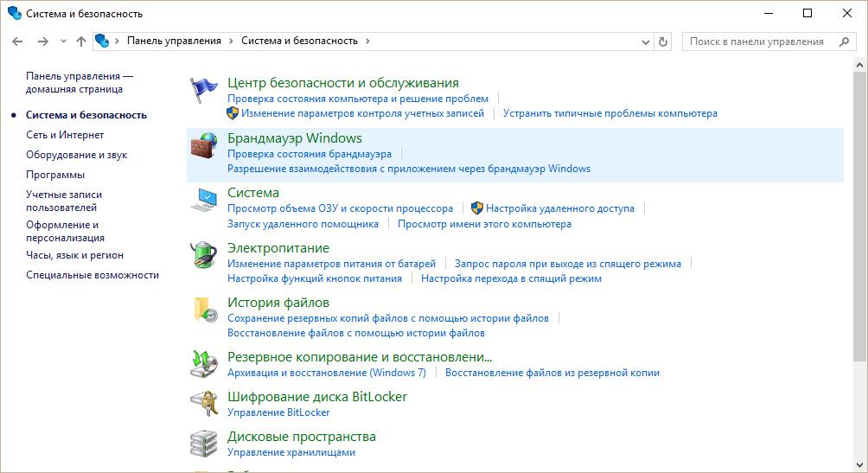Go up one level with the up arrow
Viewport: 868px width, 473px height.
coord(81,41)
